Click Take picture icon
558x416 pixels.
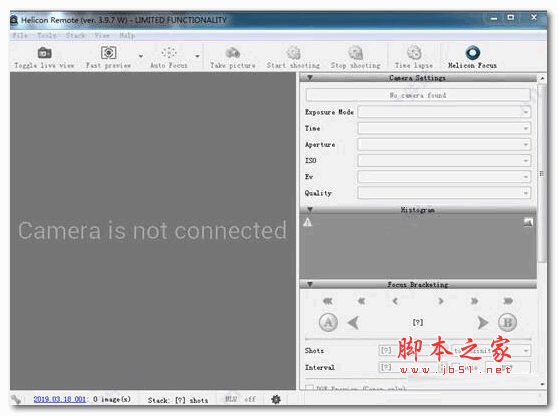click(233, 53)
